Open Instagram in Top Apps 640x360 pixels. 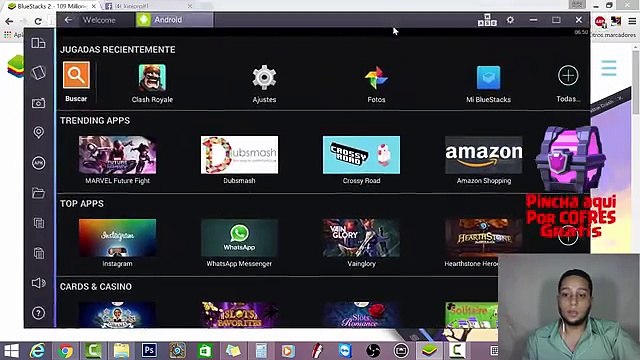tap(118, 238)
